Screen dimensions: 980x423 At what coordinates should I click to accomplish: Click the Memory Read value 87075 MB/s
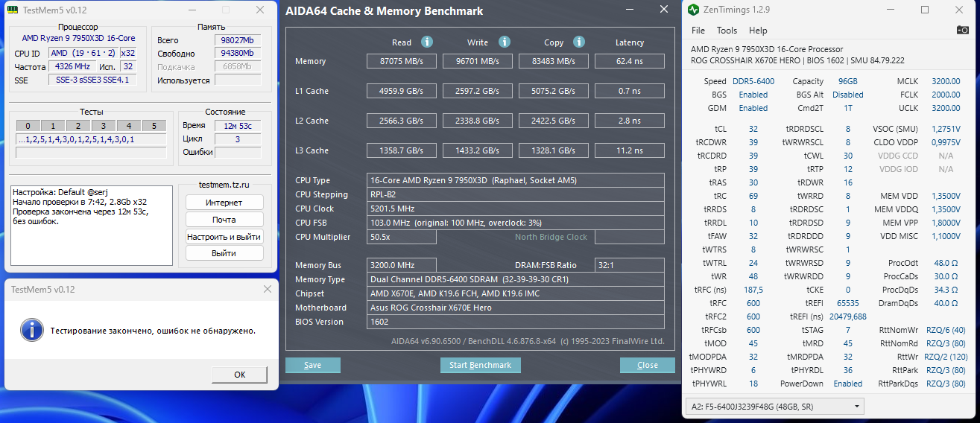click(x=402, y=61)
